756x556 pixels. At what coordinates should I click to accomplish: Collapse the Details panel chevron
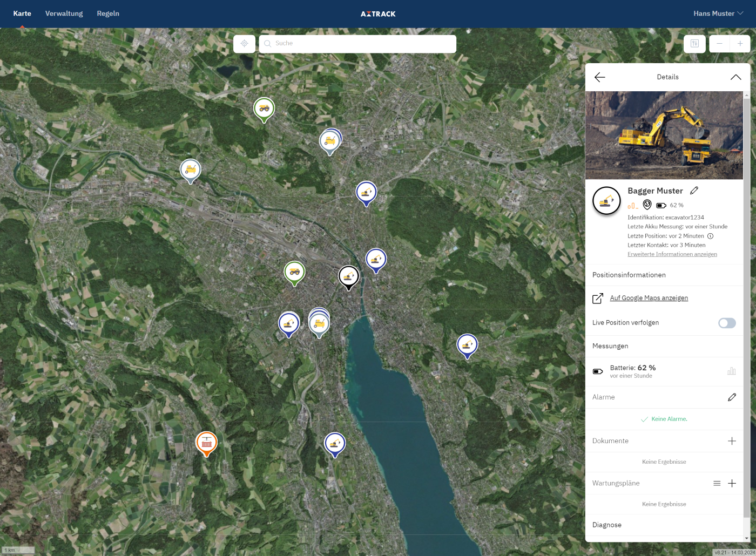point(735,77)
